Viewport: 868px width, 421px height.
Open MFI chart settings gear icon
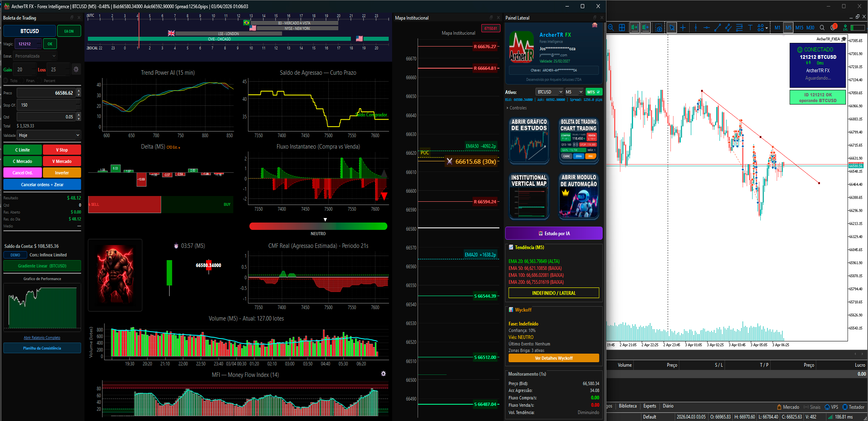pos(383,374)
